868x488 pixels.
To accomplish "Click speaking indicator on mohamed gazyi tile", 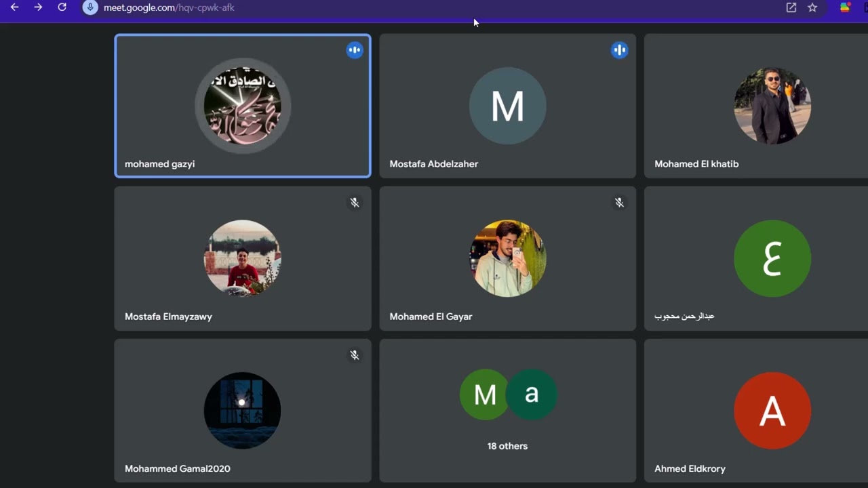I will click(355, 50).
